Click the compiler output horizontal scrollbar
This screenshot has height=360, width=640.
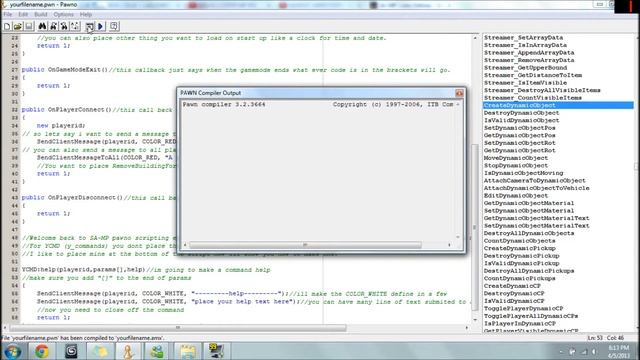point(305,245)
